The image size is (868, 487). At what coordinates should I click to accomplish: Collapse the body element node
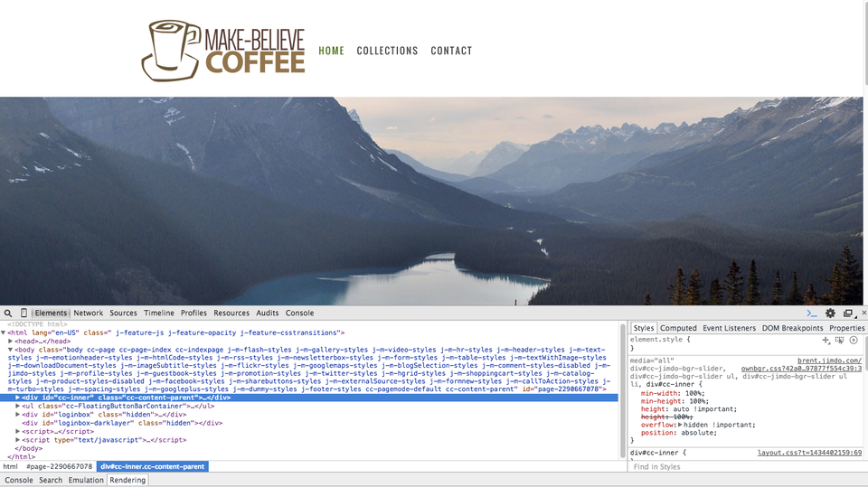(x=11, y=349)
